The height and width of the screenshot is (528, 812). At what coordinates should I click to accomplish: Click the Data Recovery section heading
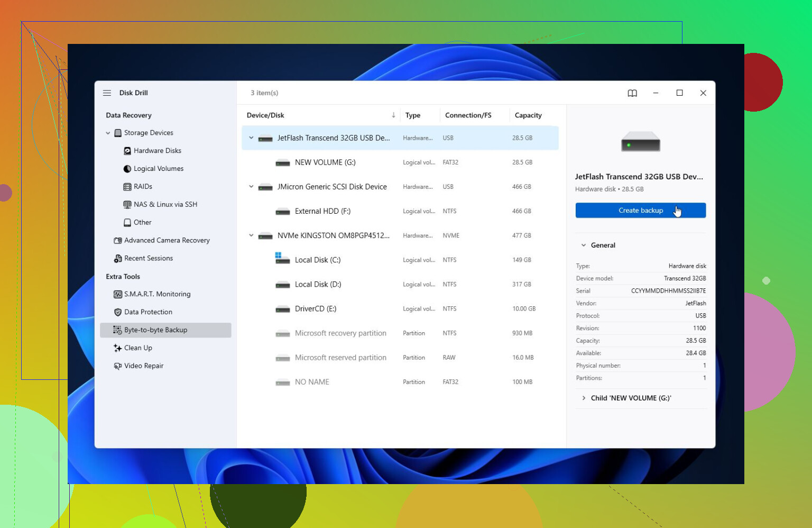[x=128, y=115]
